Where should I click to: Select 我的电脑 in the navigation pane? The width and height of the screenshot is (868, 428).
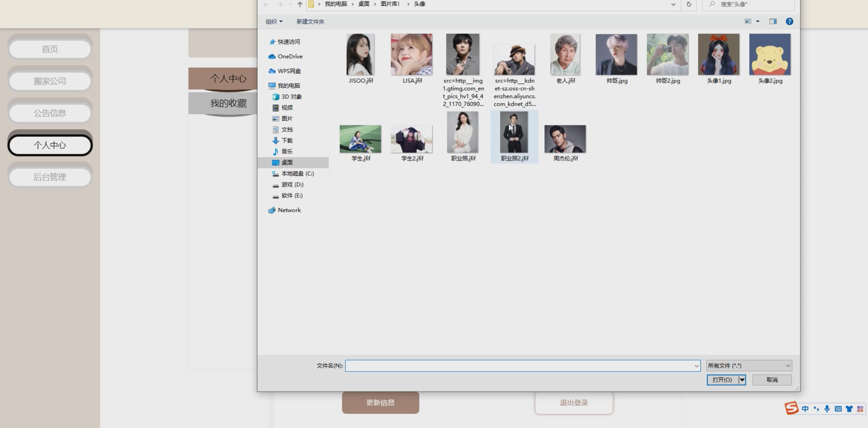pos(284,86)
